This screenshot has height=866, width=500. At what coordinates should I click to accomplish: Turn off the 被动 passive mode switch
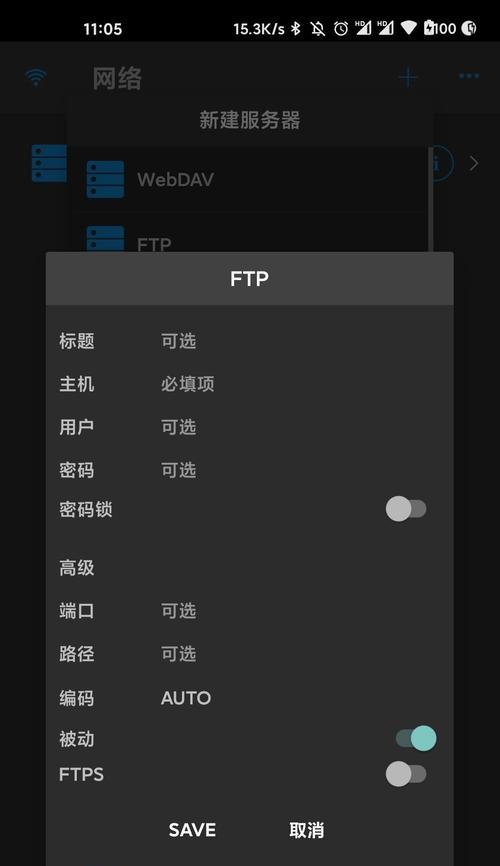point(416,738)
